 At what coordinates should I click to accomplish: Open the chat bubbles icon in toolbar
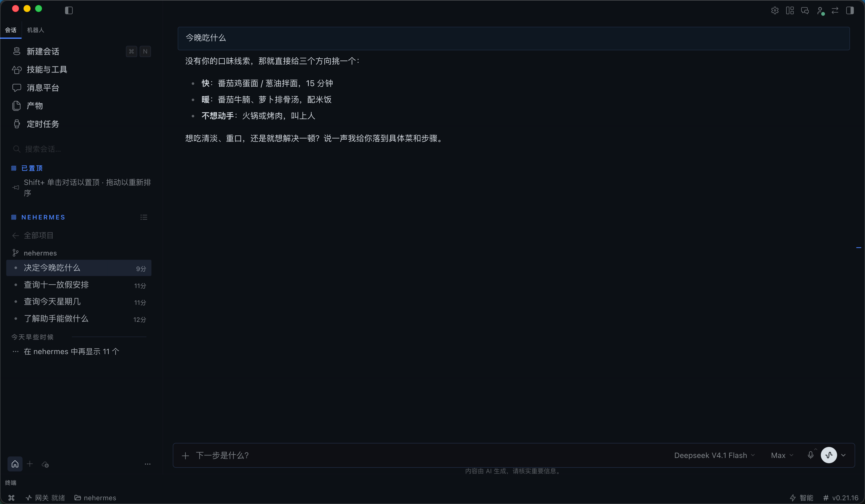tap(805, 11)
